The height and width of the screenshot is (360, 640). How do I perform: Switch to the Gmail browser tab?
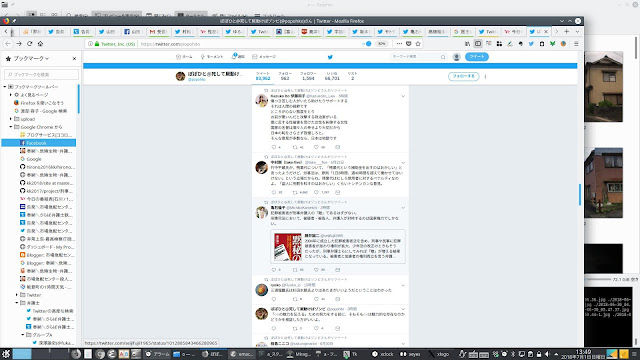tap(158, 31)
